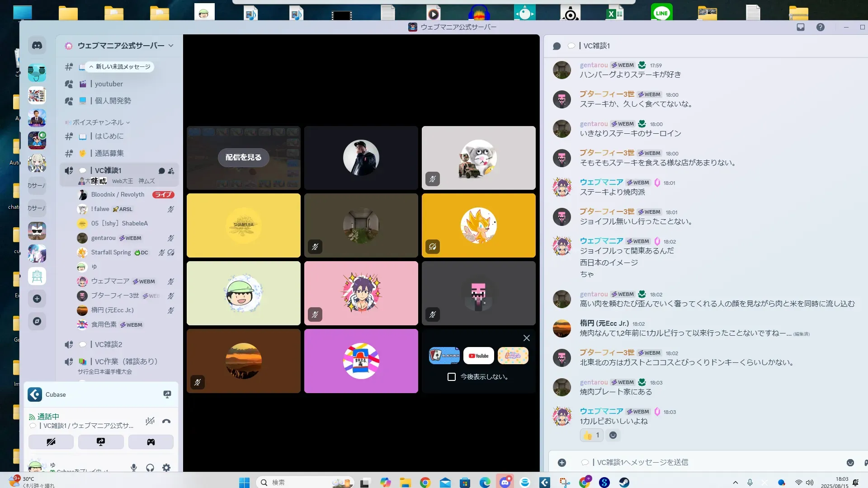Click 新しい未読メッセージ jump button
Screen dimensions: 868x488
(120, 67)
